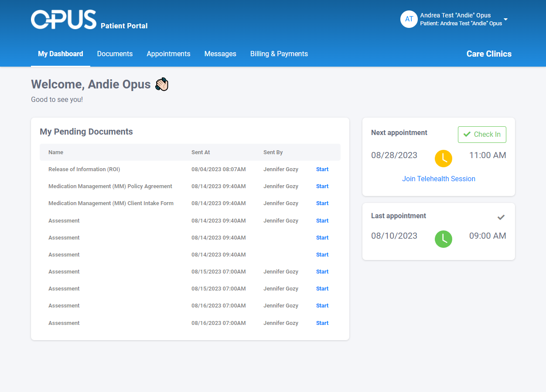The width and height of the screenshot is (546, 392).
Task: Click the OPUS logo in header
Action: point(64,20)
